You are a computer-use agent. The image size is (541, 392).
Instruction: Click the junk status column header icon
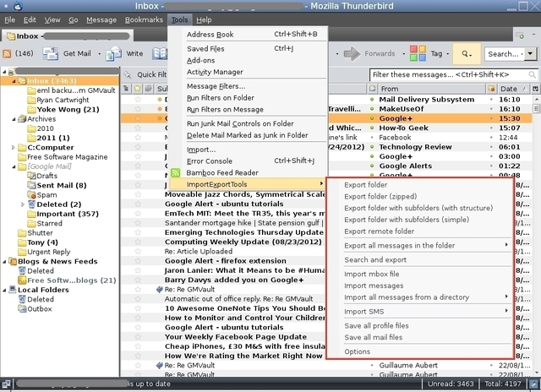(491, 89)
